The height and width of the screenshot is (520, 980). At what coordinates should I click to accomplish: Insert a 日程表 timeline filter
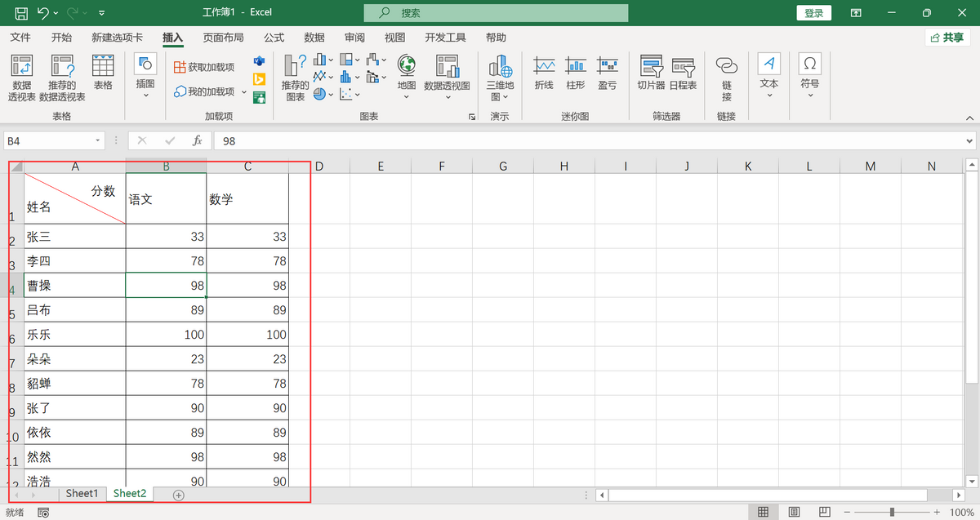(683, 72)
